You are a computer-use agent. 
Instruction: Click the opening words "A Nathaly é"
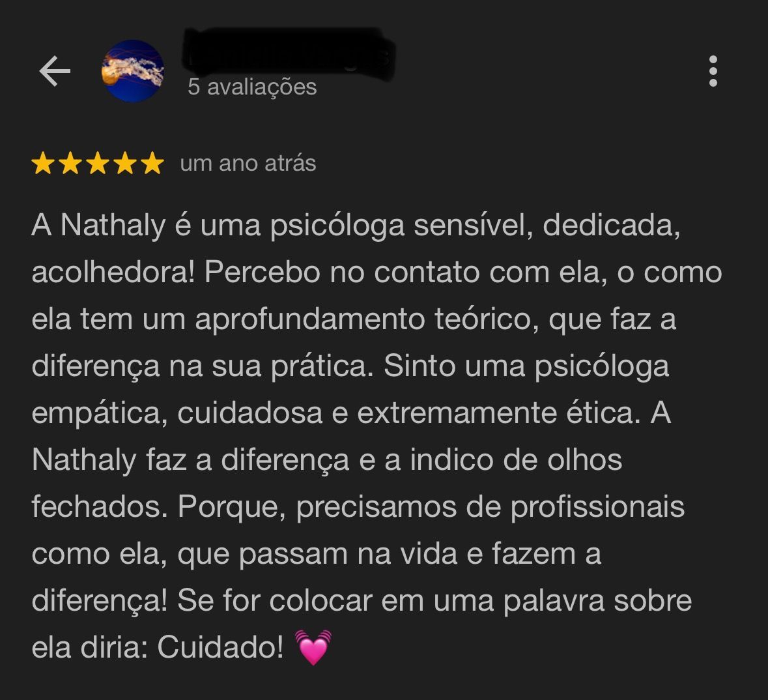point(111,226)
